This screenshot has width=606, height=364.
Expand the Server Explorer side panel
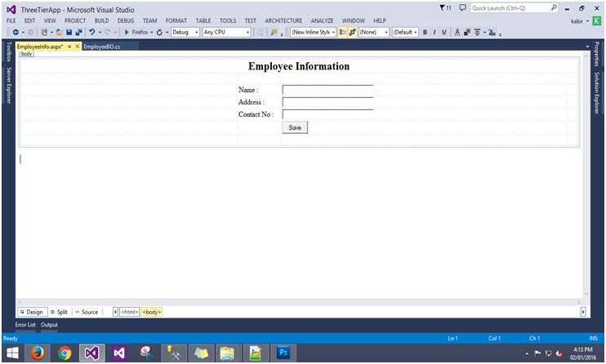pos(8,85)
